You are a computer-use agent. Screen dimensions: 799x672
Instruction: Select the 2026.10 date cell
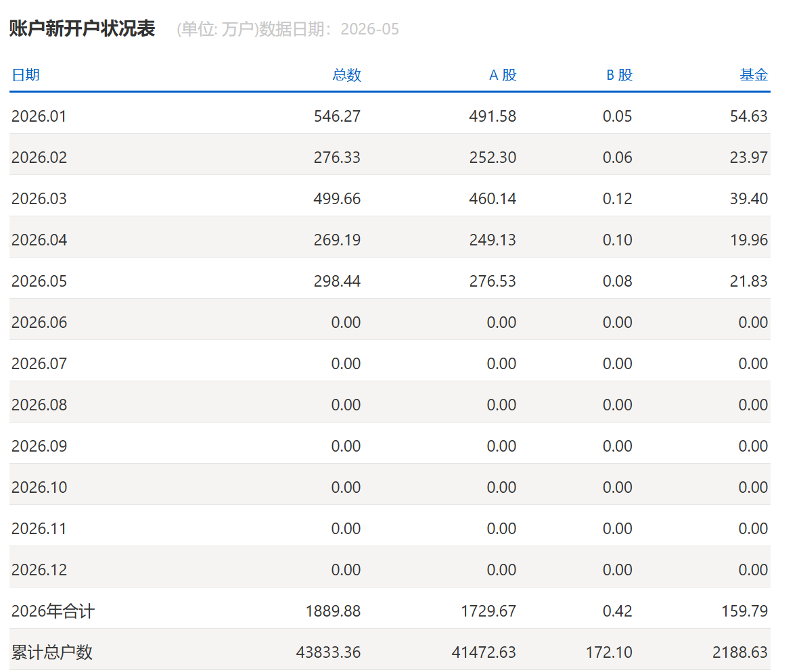pyautogui.click(x=39, y=487)
